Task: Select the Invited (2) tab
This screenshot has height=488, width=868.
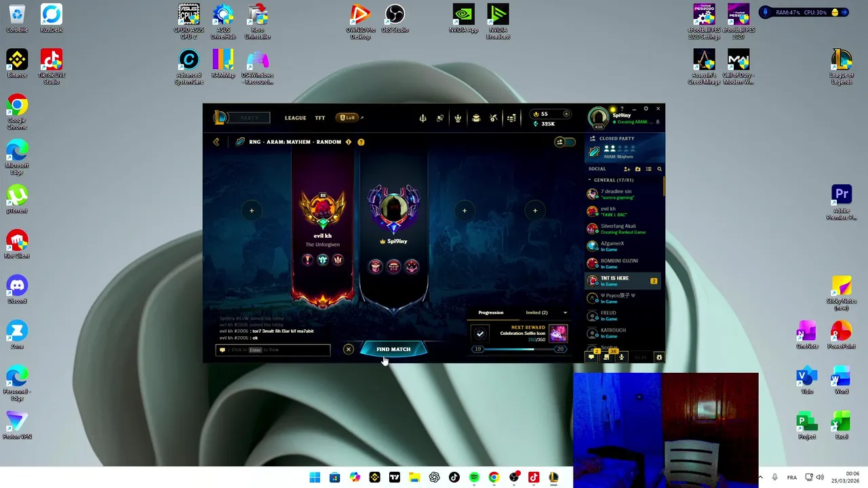Action: (536, 312)
